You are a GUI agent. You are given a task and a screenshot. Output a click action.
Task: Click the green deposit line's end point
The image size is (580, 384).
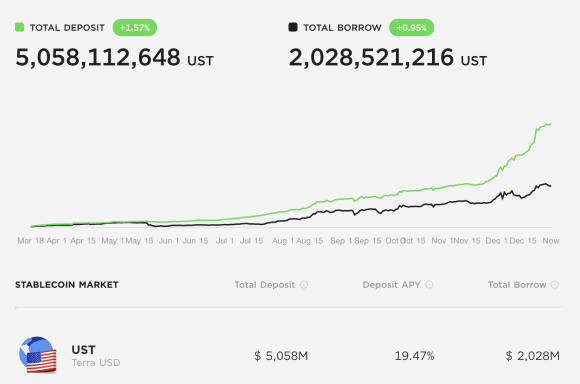click(x=551, y=124)
